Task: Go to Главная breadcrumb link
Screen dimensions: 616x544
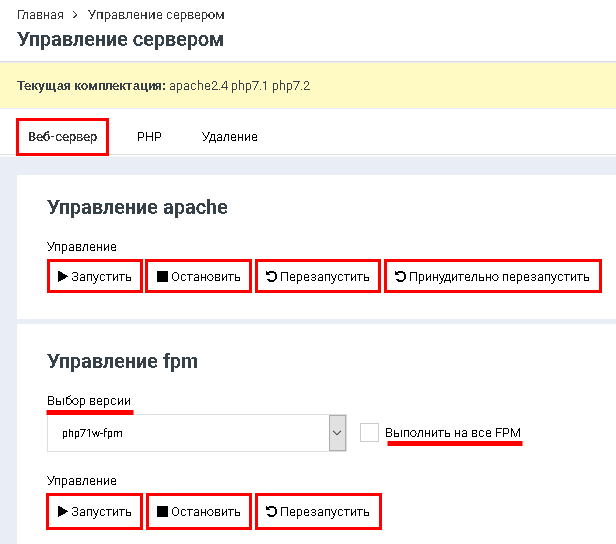Action: click(40, 15)
